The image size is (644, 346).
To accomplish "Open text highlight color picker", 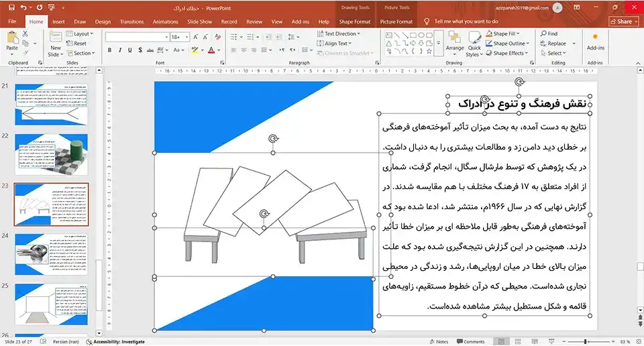I will coord(202,50).
